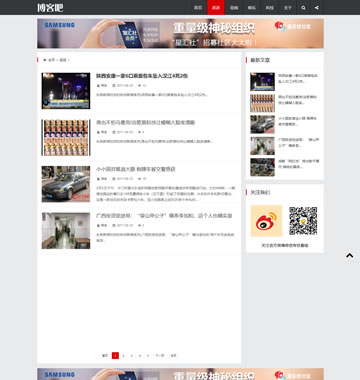Click the home icon in the breadcrumb
This screenshot has height=380, width=360.
[x=45, y=60]
